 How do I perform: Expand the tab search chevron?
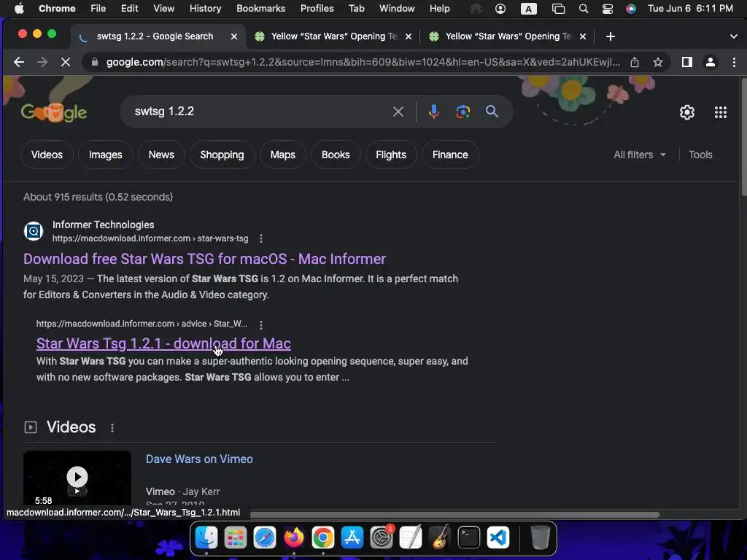[734, 36]
